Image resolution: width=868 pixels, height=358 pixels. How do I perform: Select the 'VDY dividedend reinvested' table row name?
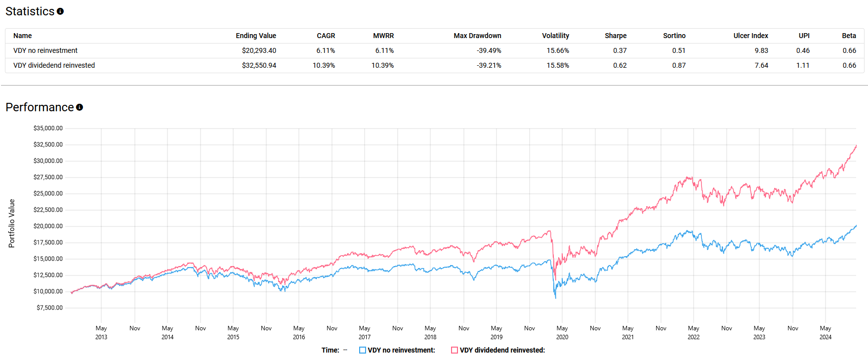54,65
